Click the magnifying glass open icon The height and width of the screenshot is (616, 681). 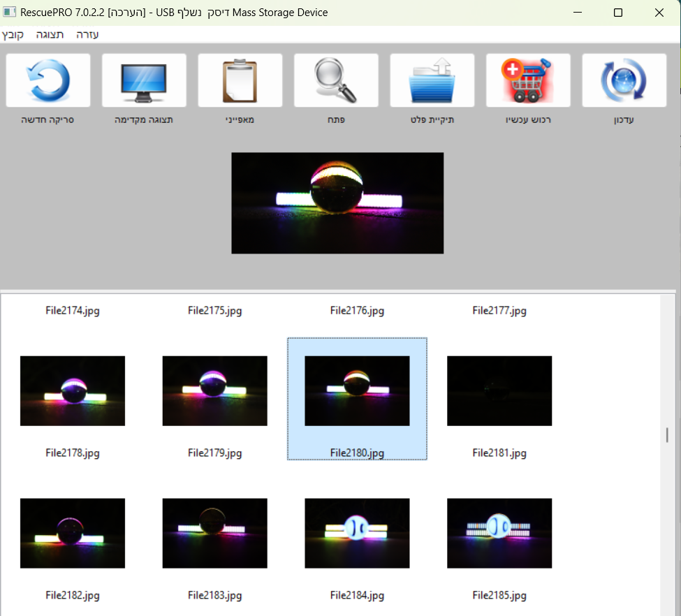336,80
